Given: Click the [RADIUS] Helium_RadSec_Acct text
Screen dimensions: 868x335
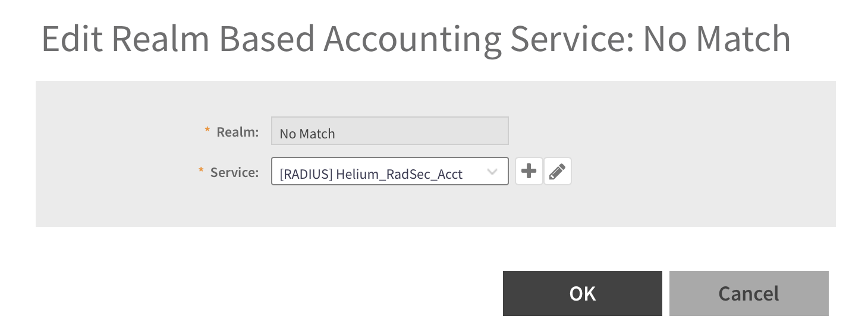Looking at the screenshot, I should (371, 174).
